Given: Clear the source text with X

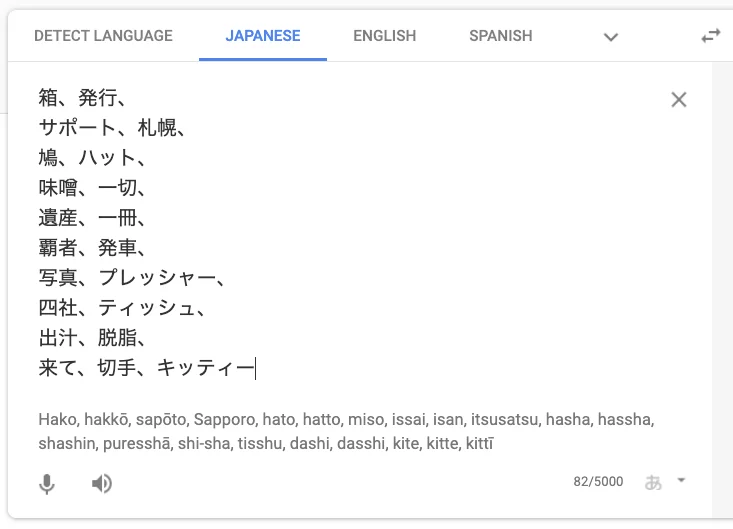Looking at the screenshot, I should (x=678, y=100).
